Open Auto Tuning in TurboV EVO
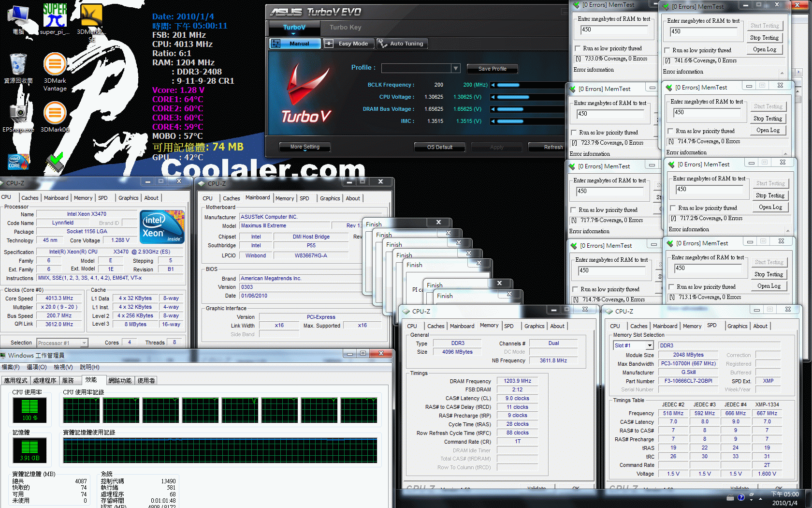Image resolution: width=812 pixels, height=508 pixels. pyautogui.click(x=402, y=44)
